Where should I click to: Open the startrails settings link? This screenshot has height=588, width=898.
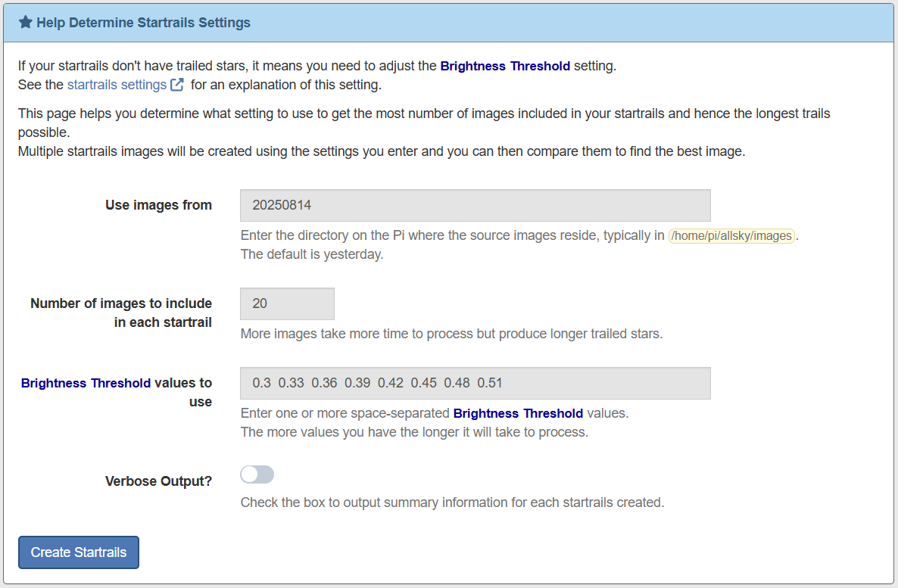pyautogui.click(x=117, y=85)
